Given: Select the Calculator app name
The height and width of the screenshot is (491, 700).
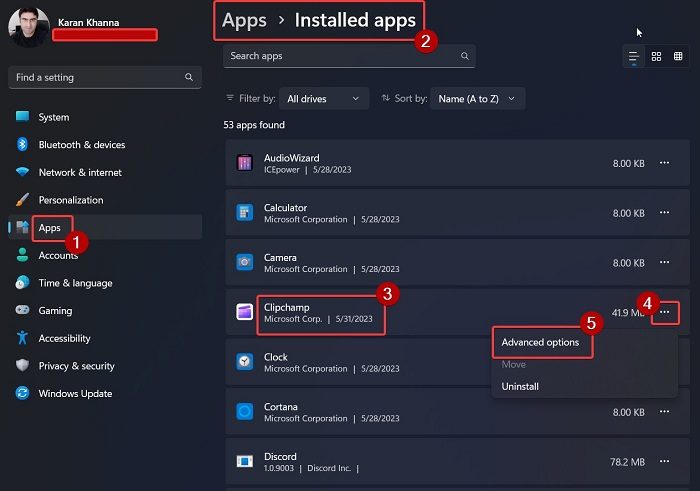Looking at the screenshot, I should click(x=285, y=208).
